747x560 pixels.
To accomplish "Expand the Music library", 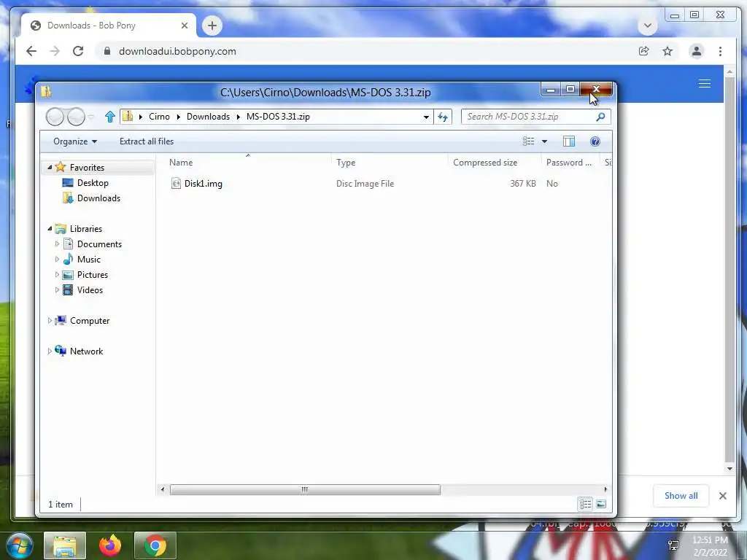I will (x=57, y=259).
